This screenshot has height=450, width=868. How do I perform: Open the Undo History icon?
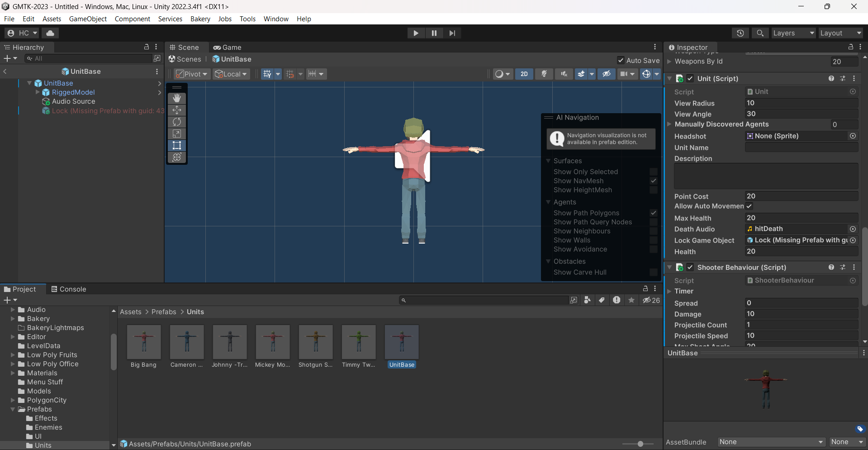tap(740, 33)
